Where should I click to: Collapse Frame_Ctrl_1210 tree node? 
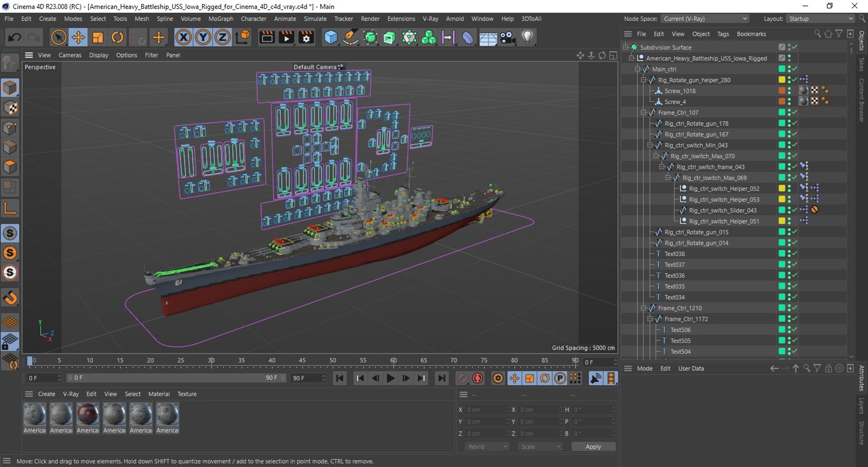[643, 308]
